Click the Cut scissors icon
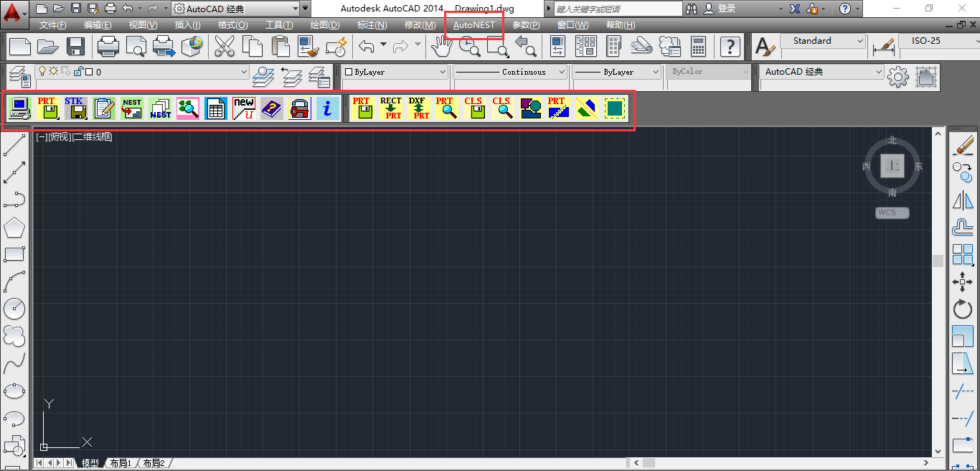Screen dimensions: 980x471 (x=225, y=47)
